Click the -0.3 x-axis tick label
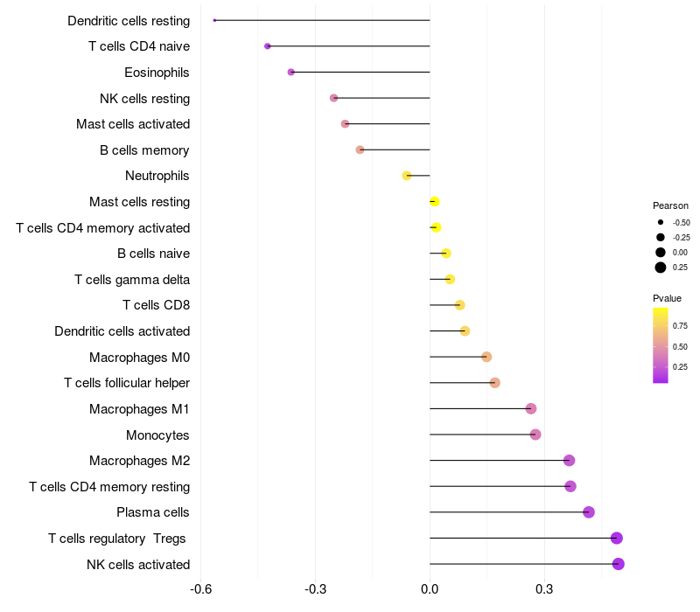The image size is (700, 612). 315,589
